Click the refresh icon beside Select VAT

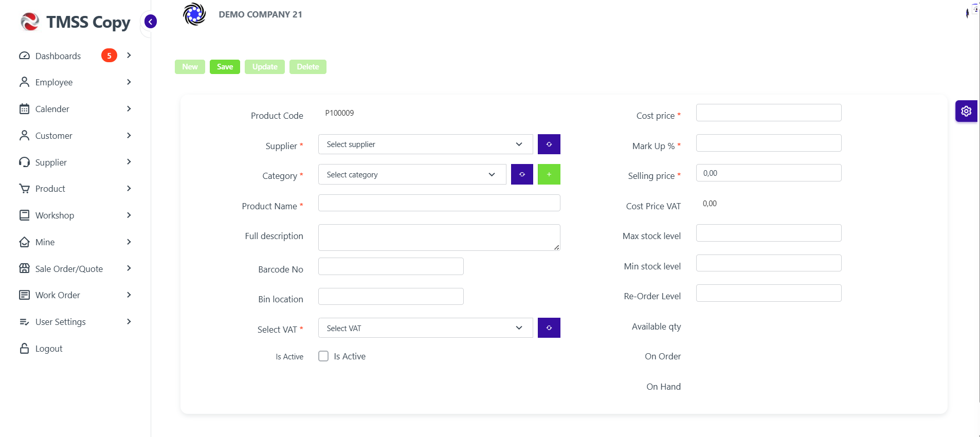click(x=549, y=327)
